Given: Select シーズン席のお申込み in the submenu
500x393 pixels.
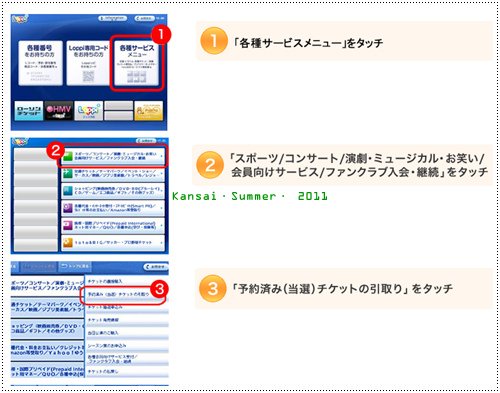Looking at the screenshot, I should pos(127,346).
